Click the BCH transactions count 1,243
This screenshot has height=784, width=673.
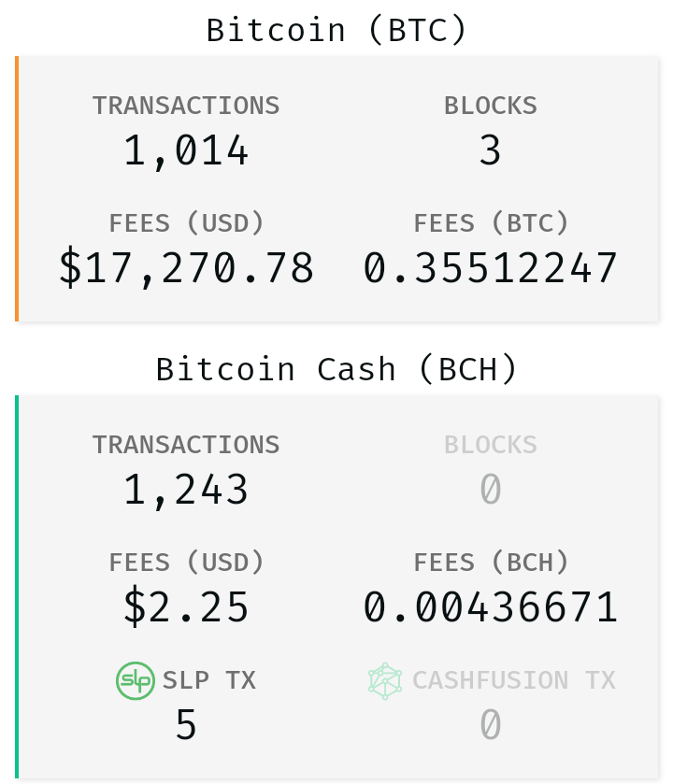185,490
